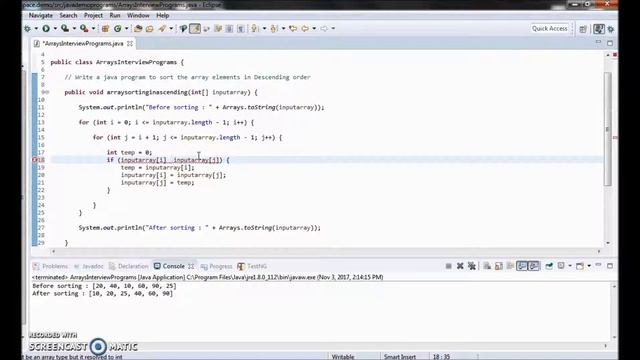The image size is (640, 360).
Task: Open the Search menu
Action: [x=68, y=16]
